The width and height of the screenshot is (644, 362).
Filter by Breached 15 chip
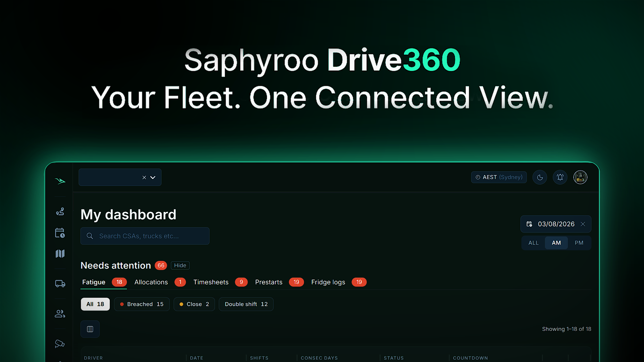(x=142, y=304)
